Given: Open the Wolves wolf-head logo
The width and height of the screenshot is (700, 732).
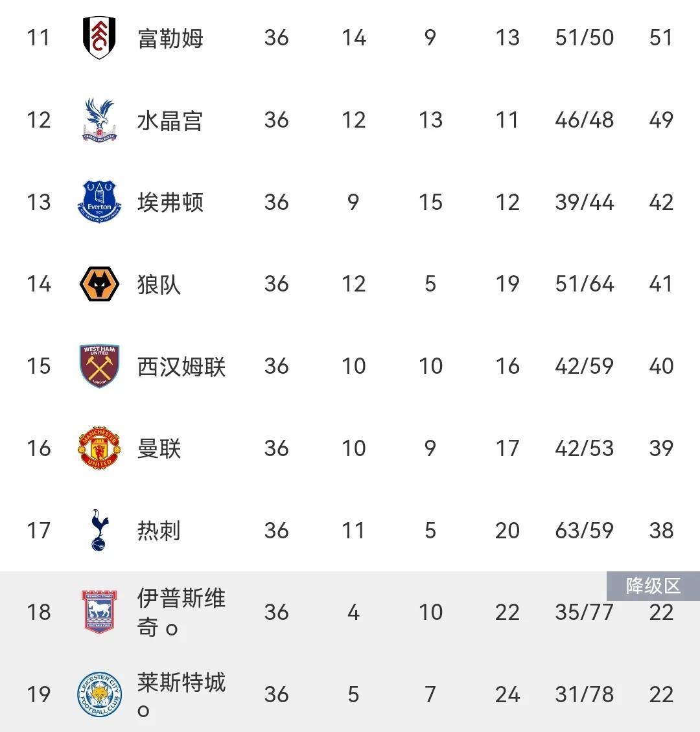Looking at the screenshot, I should (99, 284).
